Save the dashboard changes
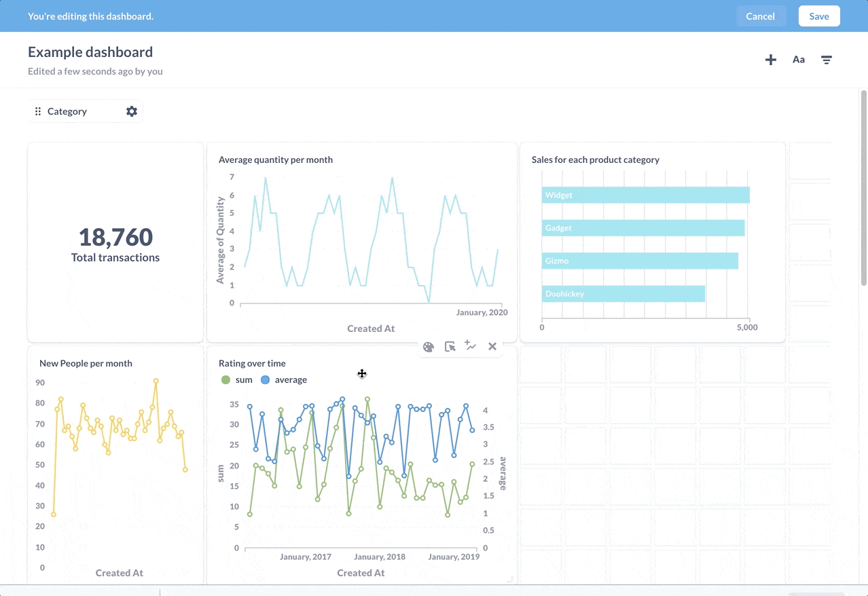The width and height of the screenshot is (868, 596). point(818,16)
